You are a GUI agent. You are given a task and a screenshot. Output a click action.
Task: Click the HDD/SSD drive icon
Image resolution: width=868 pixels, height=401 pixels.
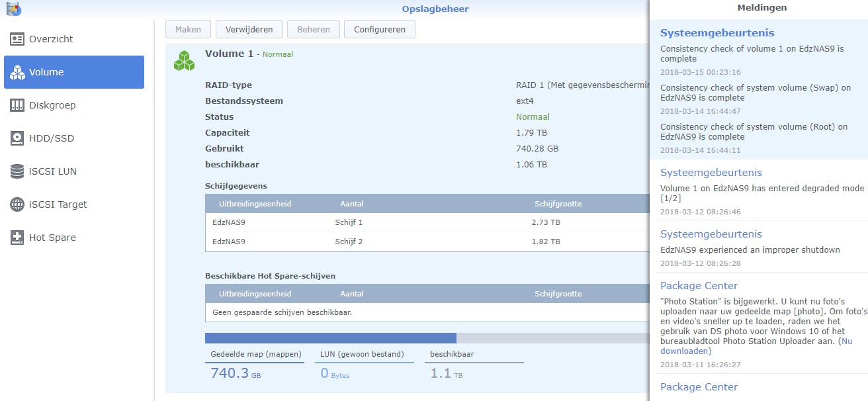click(x=17, y=138)
